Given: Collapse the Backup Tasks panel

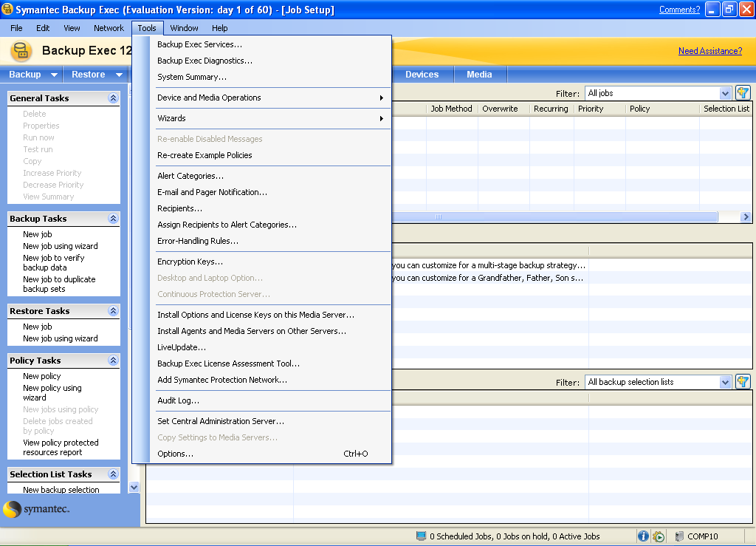Looking at the screenshot, I should [x=113, y=219].
